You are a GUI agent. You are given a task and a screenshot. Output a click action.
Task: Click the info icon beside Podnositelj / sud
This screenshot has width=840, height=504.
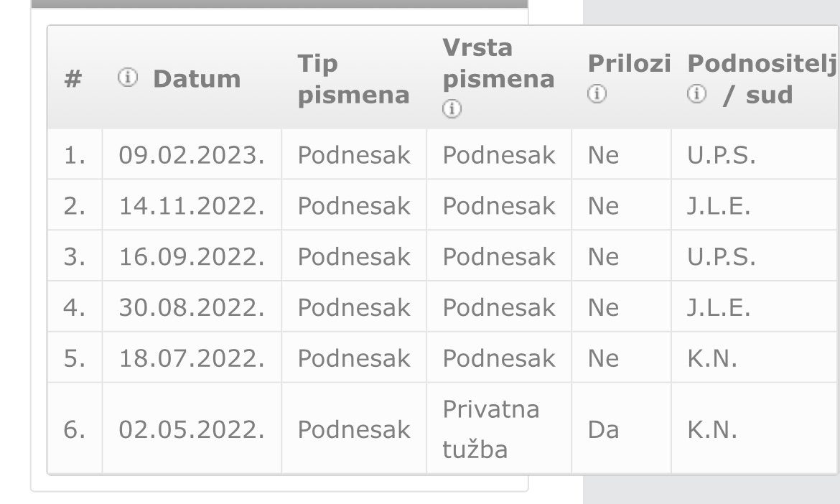[x=696, y=94]
